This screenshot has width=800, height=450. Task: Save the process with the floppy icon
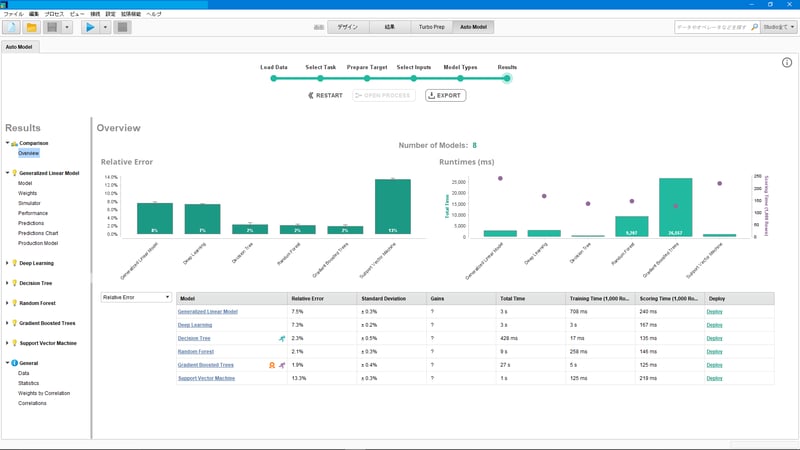[x=52, y=27]
